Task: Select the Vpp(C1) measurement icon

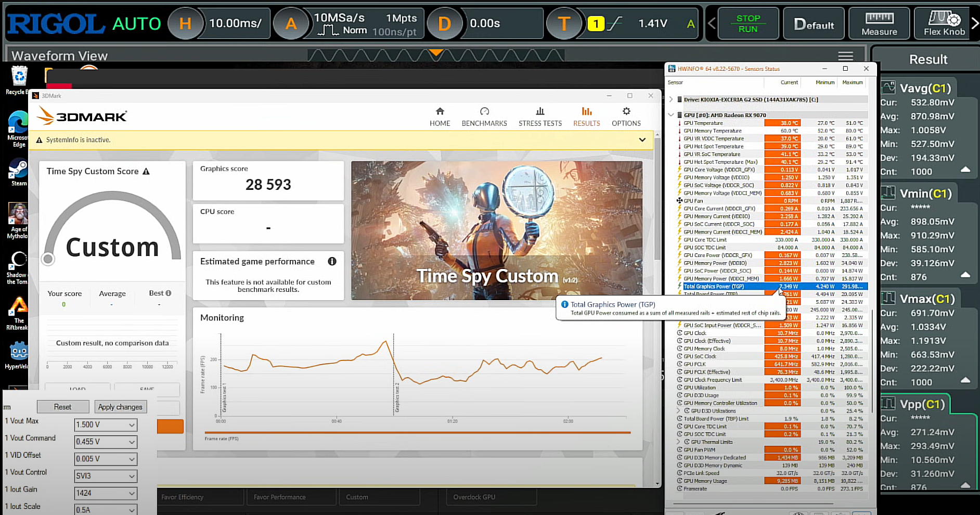Action: pos(888,404)
